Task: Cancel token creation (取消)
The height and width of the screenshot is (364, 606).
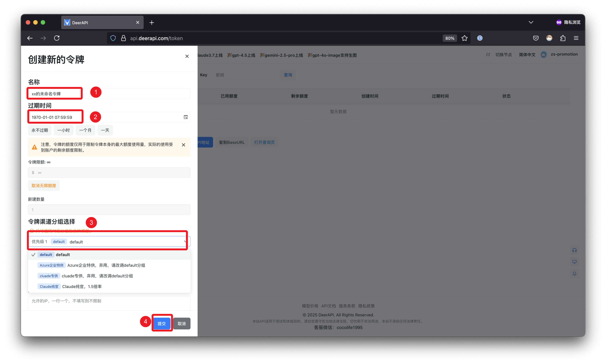Action: 182,324
